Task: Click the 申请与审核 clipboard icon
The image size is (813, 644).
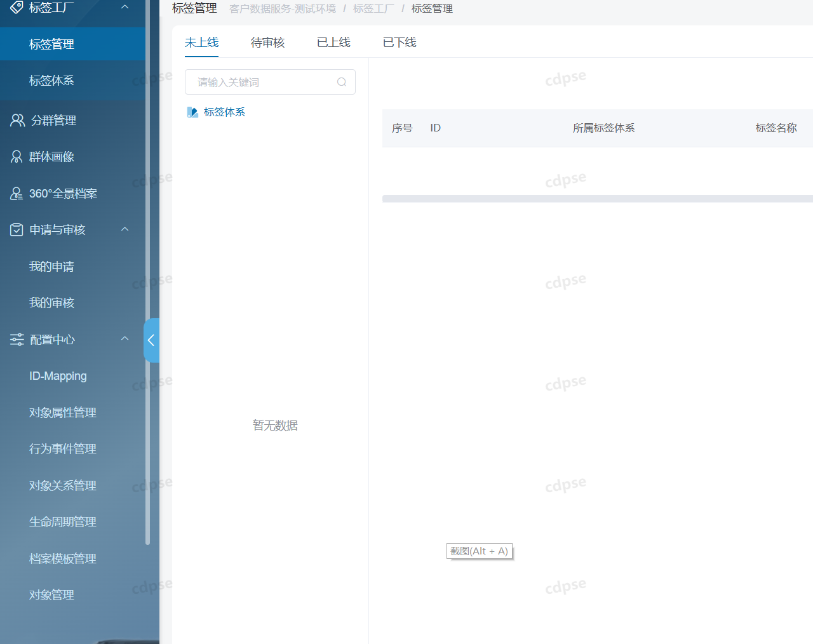Action: click(x=17, y=230)
